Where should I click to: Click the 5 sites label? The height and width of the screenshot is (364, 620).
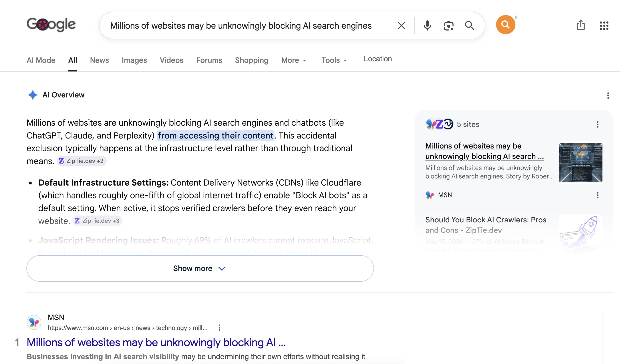tap(468, 125)
